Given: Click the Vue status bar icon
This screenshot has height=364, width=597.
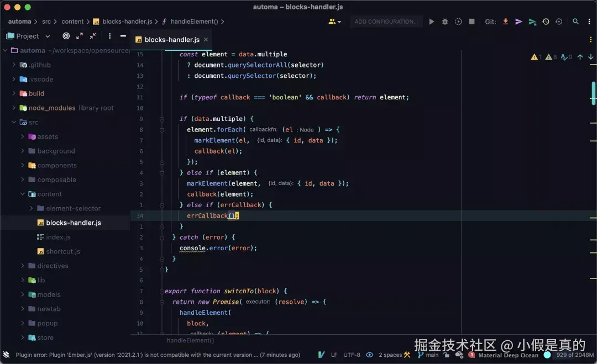Looking at the screenshot, I should [x=321, y=355].
